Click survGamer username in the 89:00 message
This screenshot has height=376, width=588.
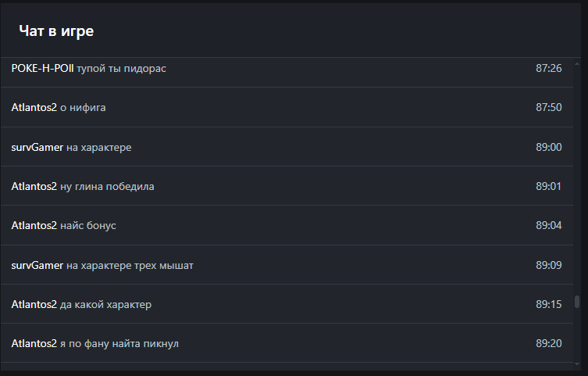coord(37,147)
